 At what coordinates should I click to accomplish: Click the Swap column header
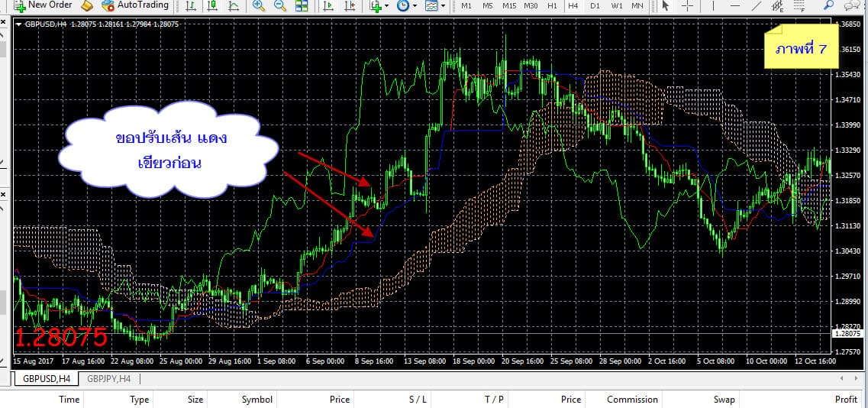click(724, 399)
